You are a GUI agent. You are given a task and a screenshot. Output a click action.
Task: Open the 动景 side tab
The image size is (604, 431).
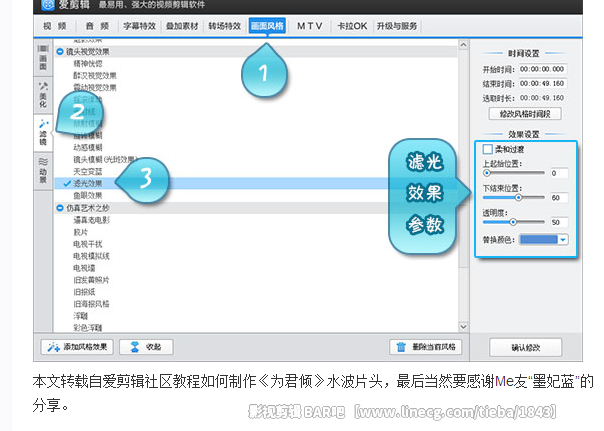click(43, 171)
